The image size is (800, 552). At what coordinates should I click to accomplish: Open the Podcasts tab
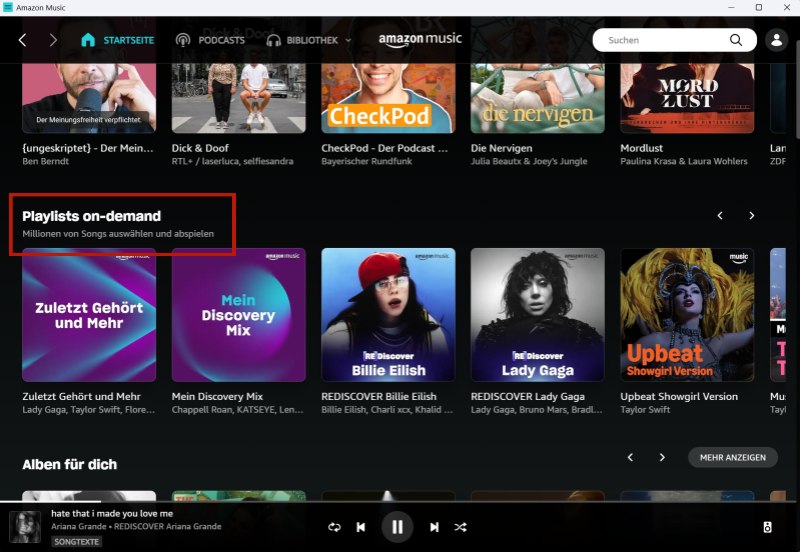[x=210, y=40]
